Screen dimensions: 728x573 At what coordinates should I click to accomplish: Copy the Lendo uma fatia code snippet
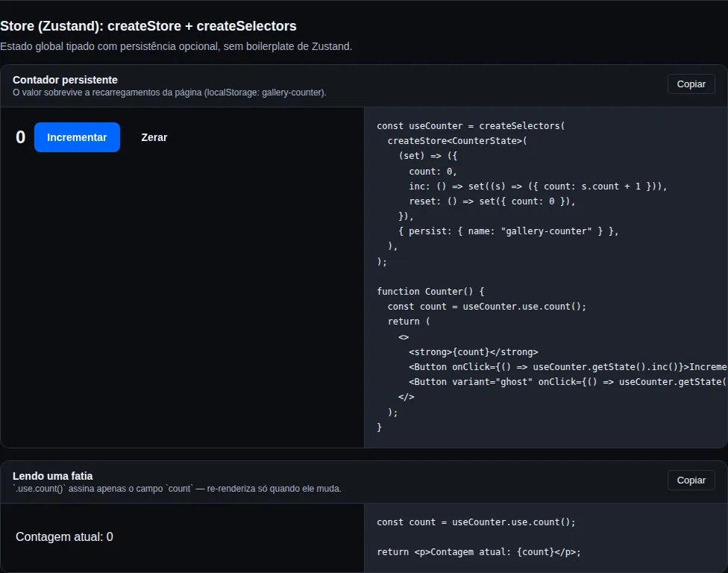coord(691,480)
